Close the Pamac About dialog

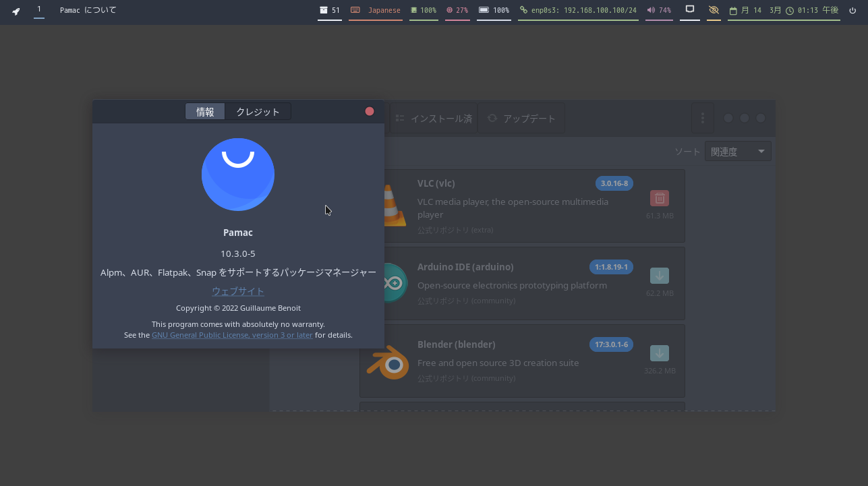(x=370, y=111)
